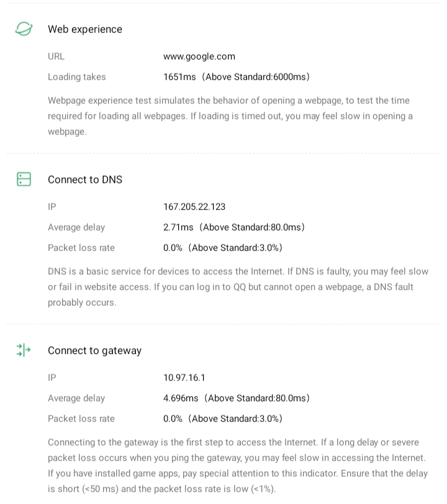Click the Loading takes label
The image size is (447, 504).
77,77
